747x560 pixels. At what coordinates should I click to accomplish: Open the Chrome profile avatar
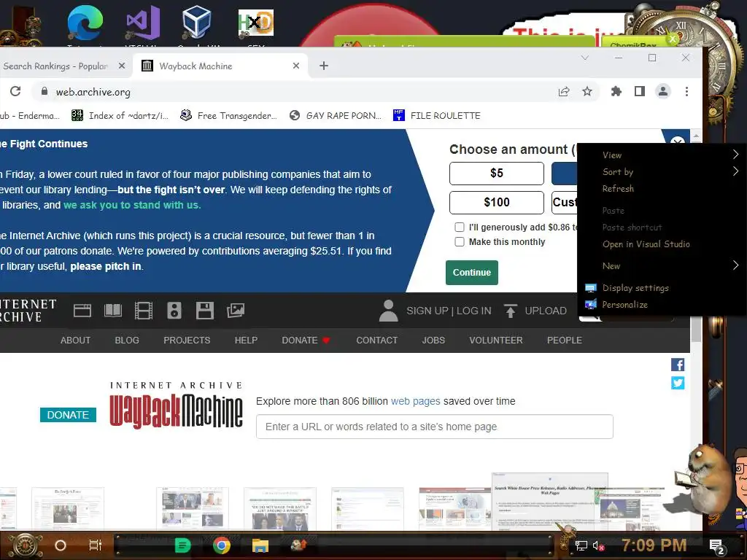point(662,91)
